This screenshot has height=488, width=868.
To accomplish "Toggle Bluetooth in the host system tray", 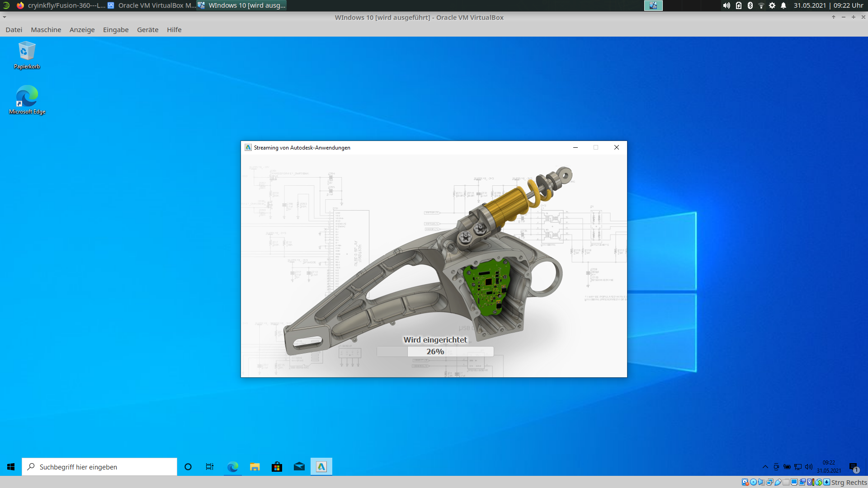I will [x=750, y=6].
